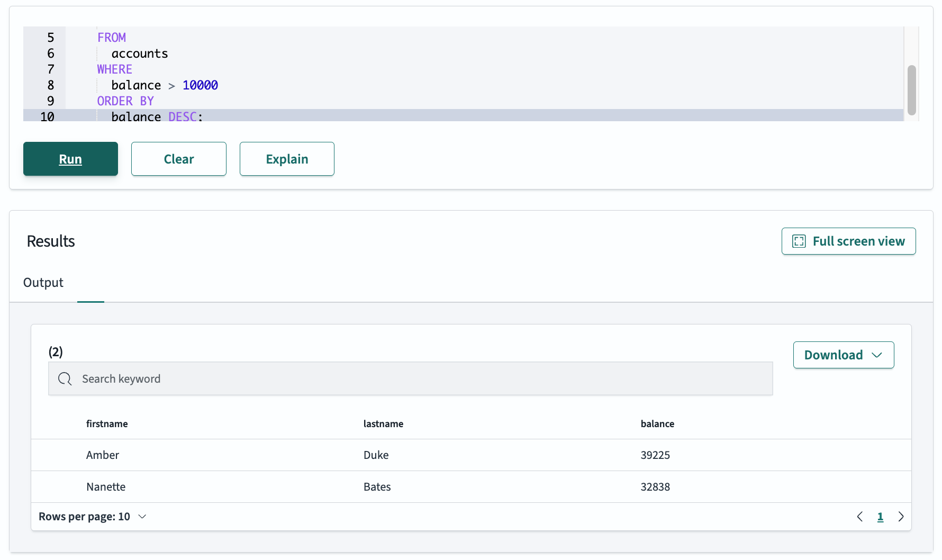Select the 39225 balance cell
Viewport: 942px width, 560px height.
pos(655,455)
